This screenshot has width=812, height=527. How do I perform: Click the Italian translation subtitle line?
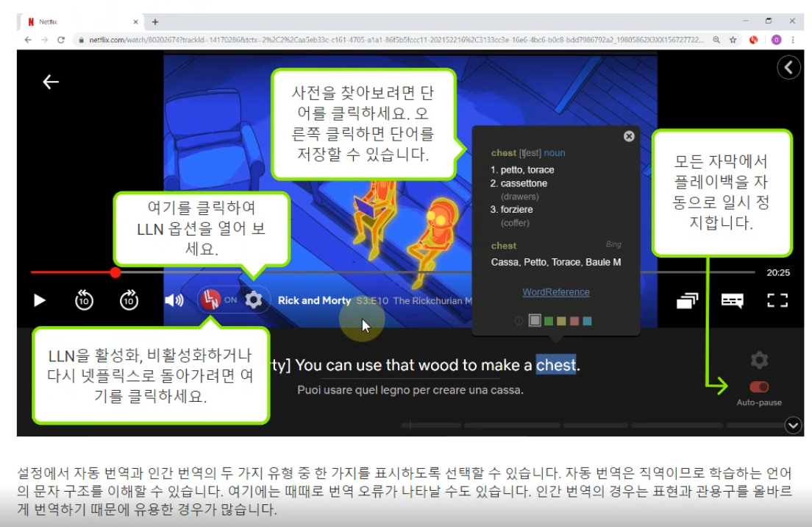coord(410,389)
